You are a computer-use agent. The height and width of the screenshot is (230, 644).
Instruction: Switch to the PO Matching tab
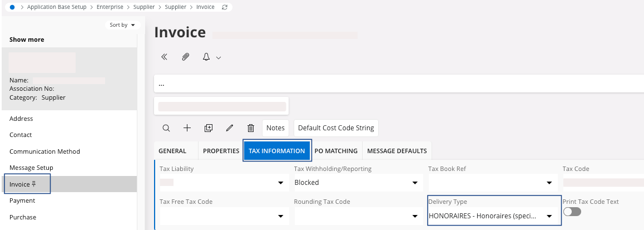pyautogui.click(x=336, y=151)
